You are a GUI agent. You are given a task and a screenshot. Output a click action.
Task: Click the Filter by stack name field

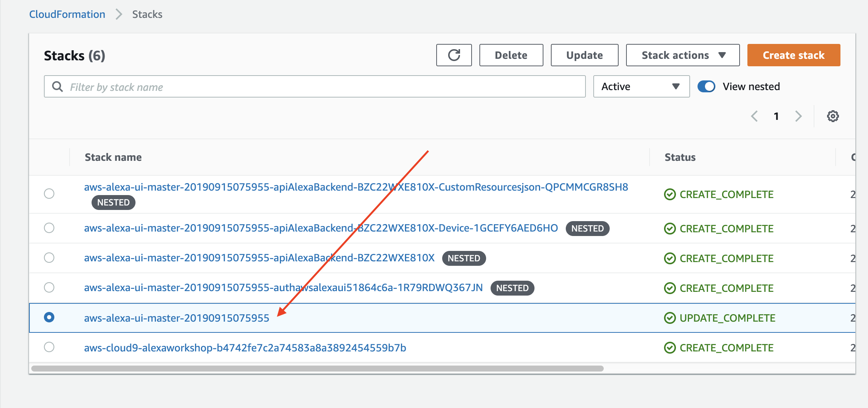[x=315, y=86]
